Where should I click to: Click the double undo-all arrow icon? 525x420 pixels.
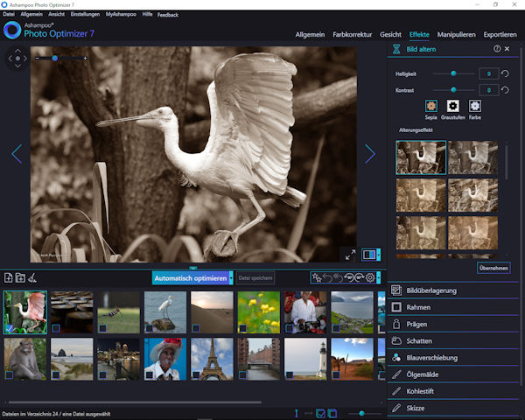[338, 277]
